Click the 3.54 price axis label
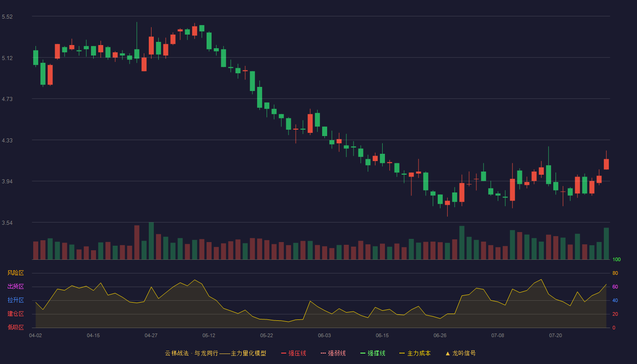Image resolution: width=637 pixels, height=364 pixels. coord(7,223)
